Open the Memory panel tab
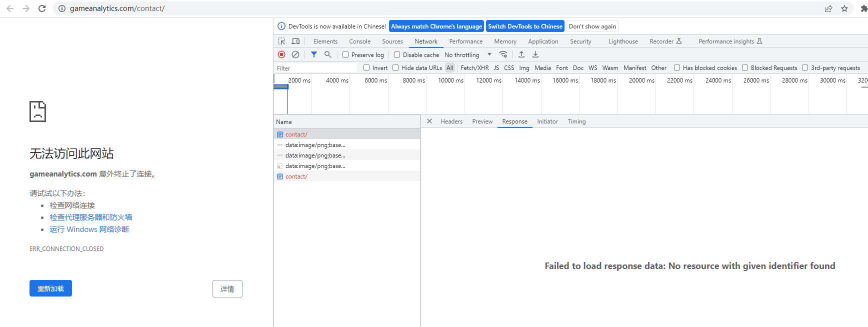Screen dimensions: 868x327 (505, 41)
